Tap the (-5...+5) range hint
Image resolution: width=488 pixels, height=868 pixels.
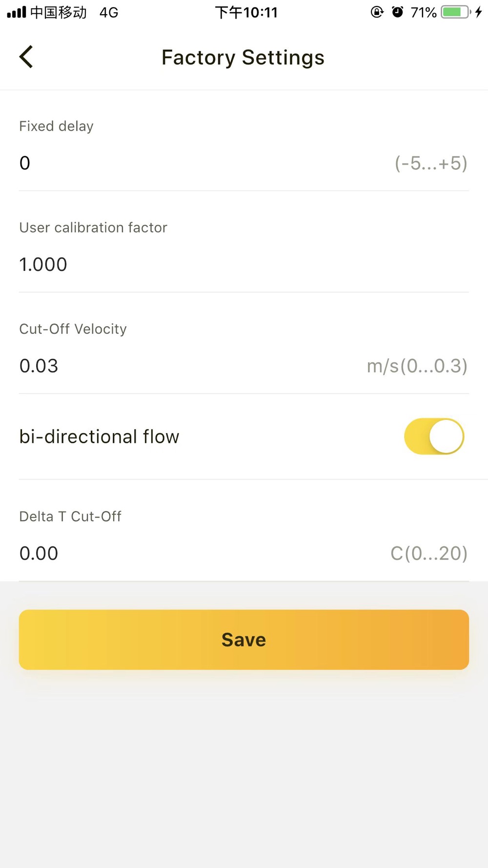point(431,163)
